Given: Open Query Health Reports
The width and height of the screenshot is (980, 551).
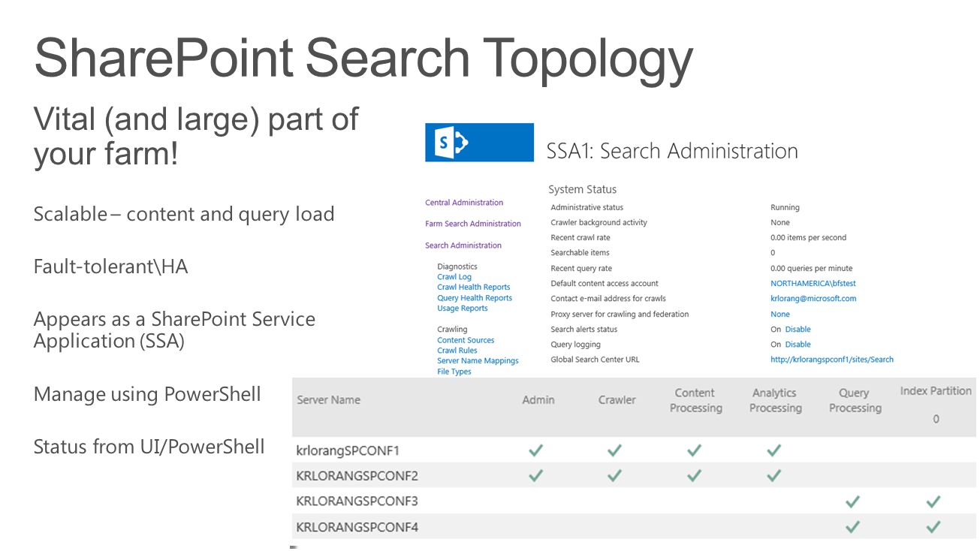Looking at the screenshot, I should (475, 298).
